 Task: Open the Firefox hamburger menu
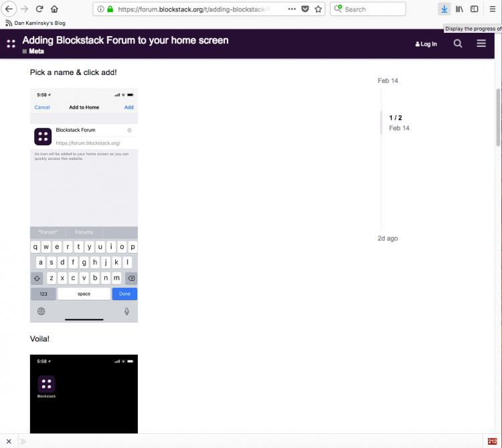tap(493, 9)
